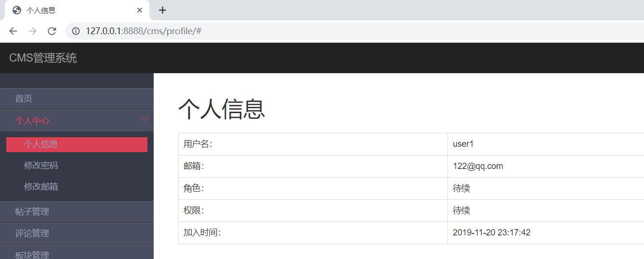Click the browser forward arrow

pos(32,31)
